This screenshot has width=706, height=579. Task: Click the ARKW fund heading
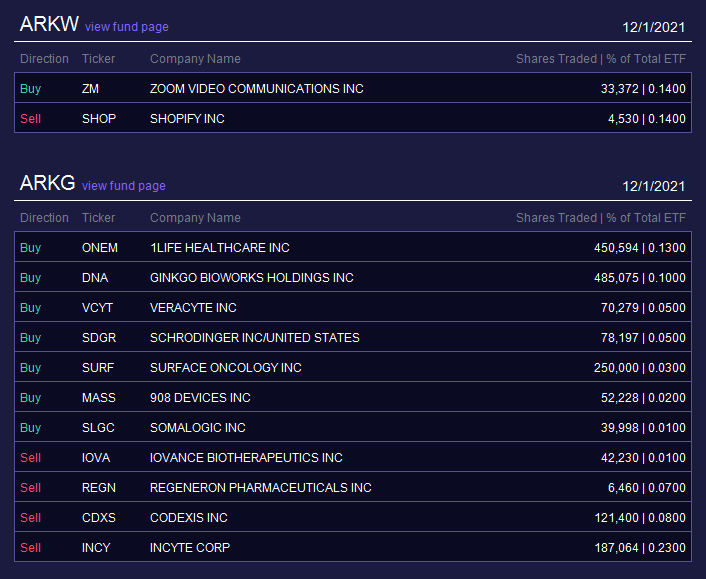(50, 24)
